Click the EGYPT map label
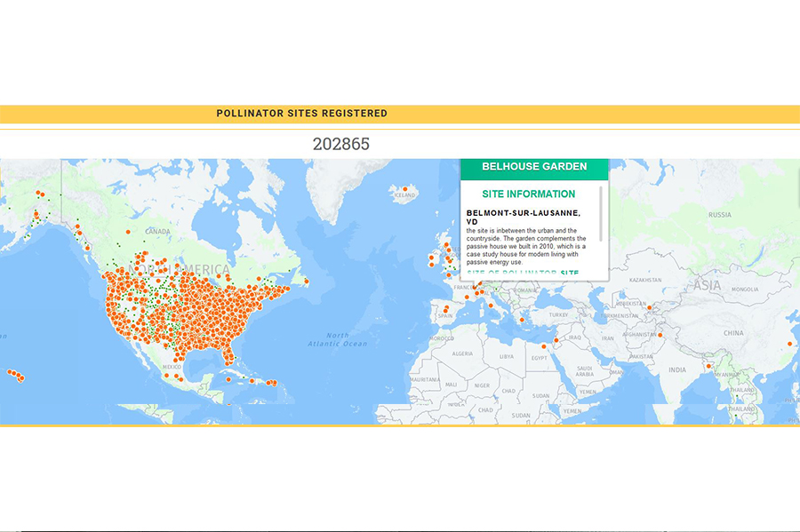This screenshot has height=532, width=800. click(540, 358)
